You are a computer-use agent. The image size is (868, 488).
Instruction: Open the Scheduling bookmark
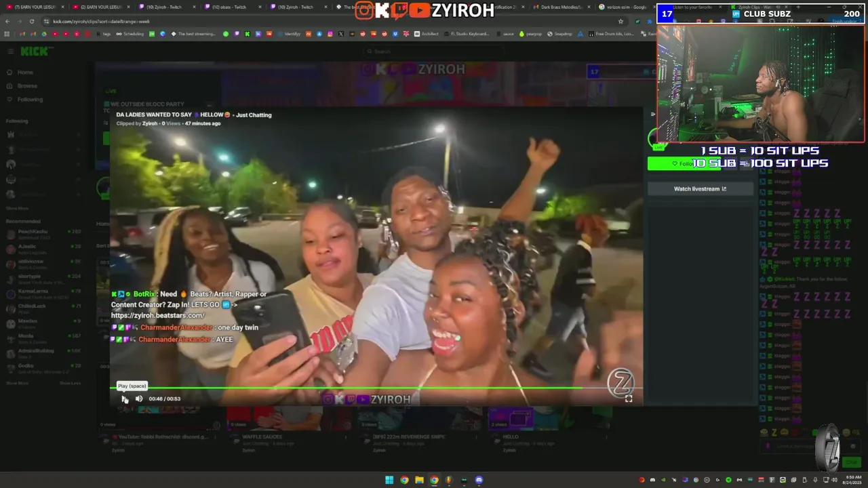click(x=130, y=34)
